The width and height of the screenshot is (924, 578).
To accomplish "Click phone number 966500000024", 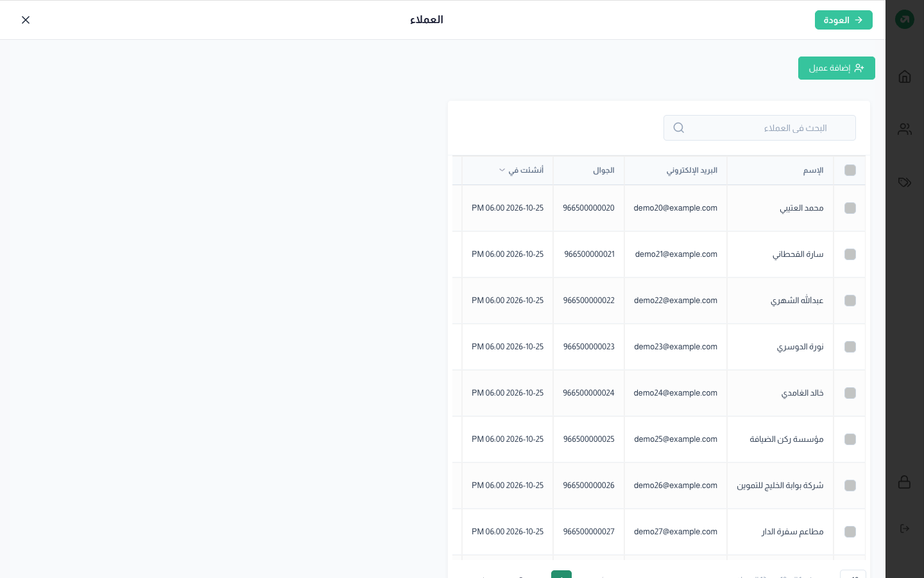I will [588, 393].
